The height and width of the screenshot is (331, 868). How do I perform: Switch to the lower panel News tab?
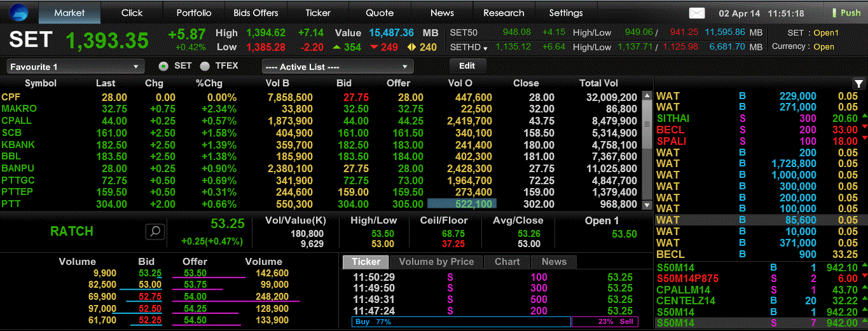[x=554, y=262]
